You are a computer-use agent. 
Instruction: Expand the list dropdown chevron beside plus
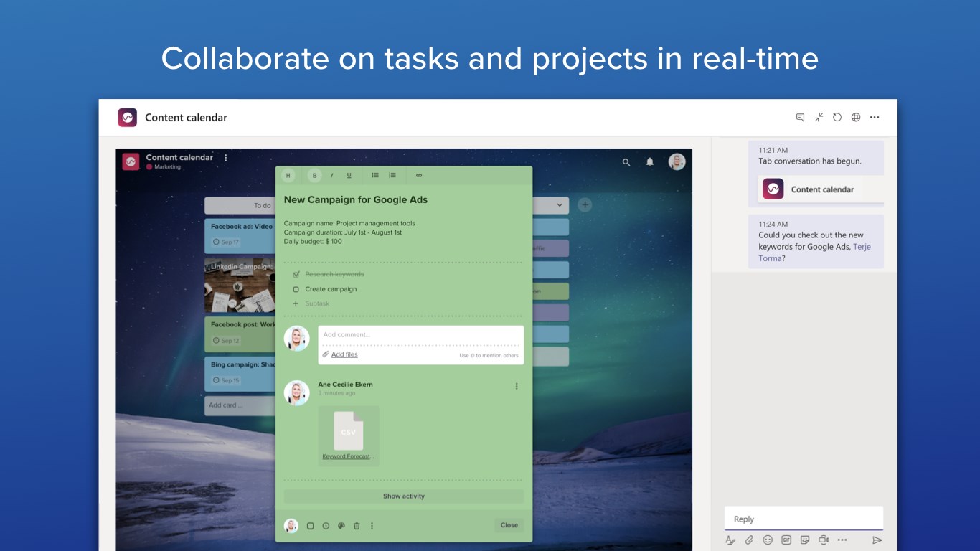(560, 205)
